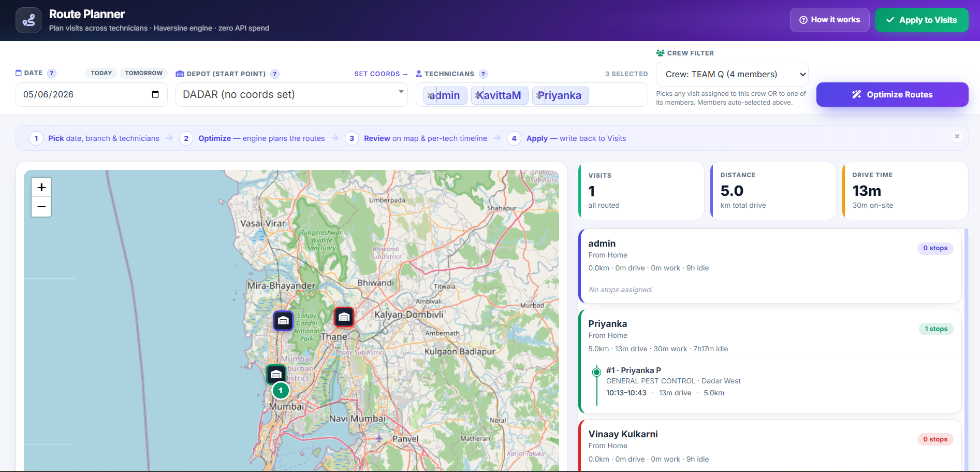This screenshot has width=980, height=472.
Task: Click the Crew Filter group icon
Action: coord(660,53)
